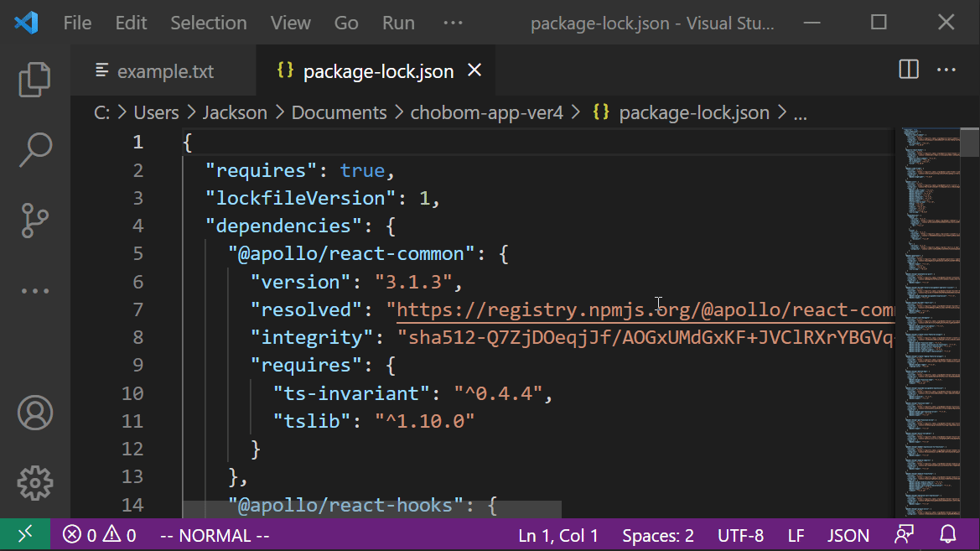Click the true value on line 2
This screenshot has height=551, width=980.
[362, 170]
